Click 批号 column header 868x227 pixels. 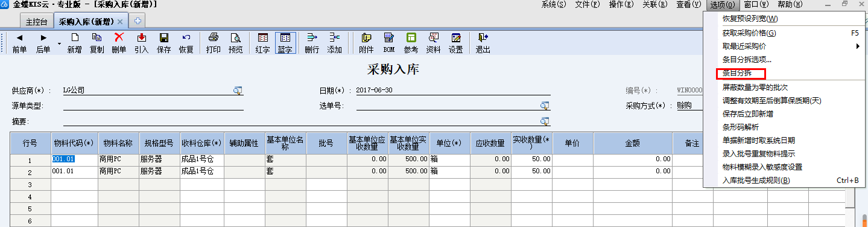326,144
